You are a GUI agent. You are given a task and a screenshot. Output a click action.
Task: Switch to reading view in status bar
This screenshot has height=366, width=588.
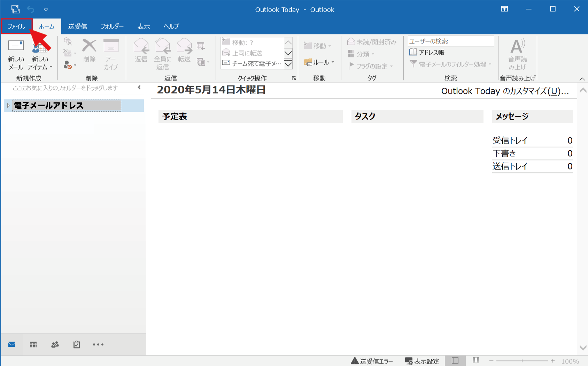(476, 361)
